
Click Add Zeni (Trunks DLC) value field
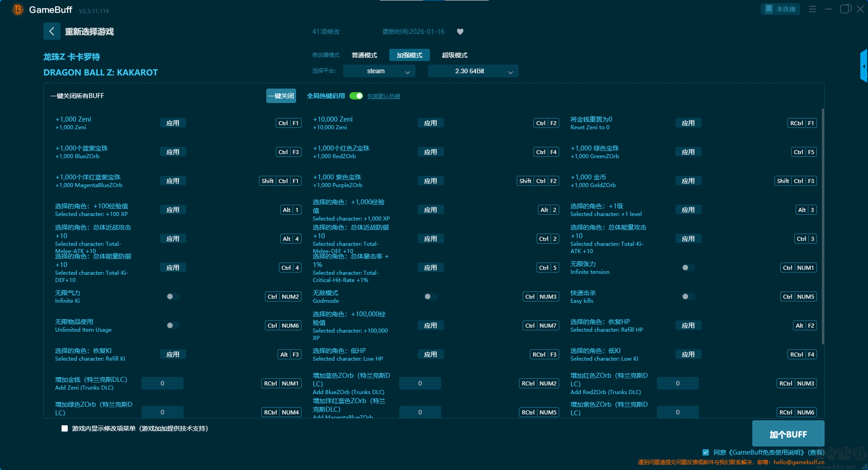pos(162,383)
